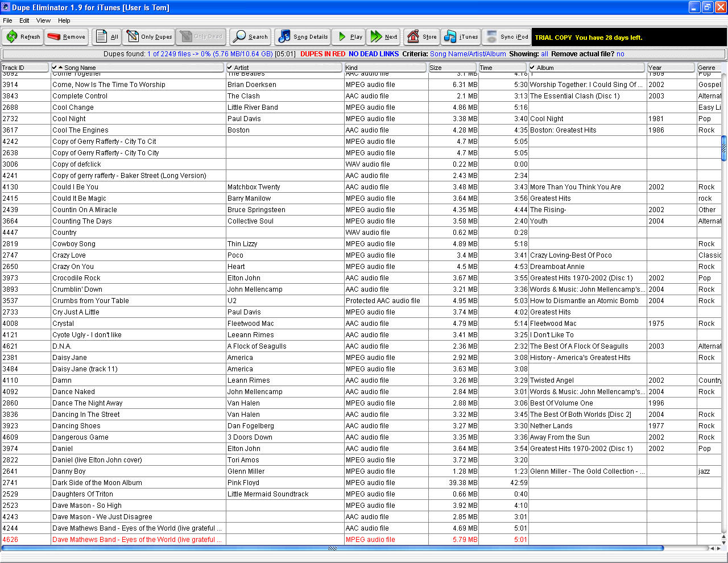Select red duplicate row with ID 4626
The height and width of the screenshot is (563, 728).
pos(361,540)
